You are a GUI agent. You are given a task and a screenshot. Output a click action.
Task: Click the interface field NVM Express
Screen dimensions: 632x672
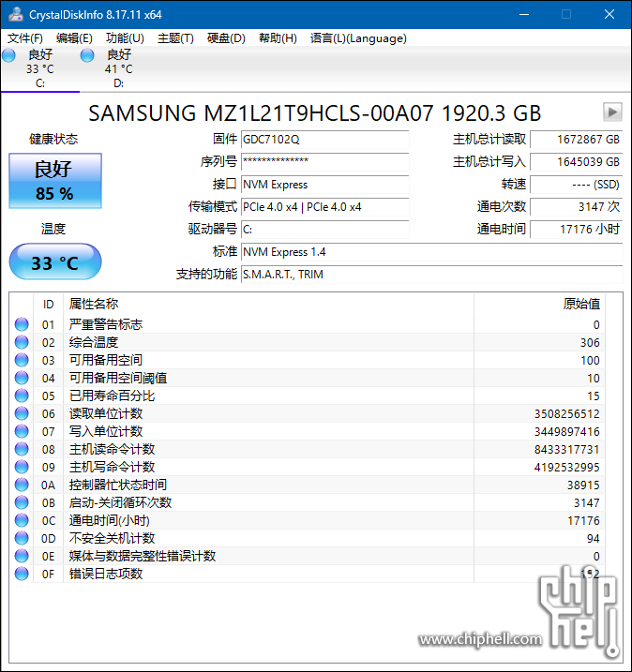[324, 185]
